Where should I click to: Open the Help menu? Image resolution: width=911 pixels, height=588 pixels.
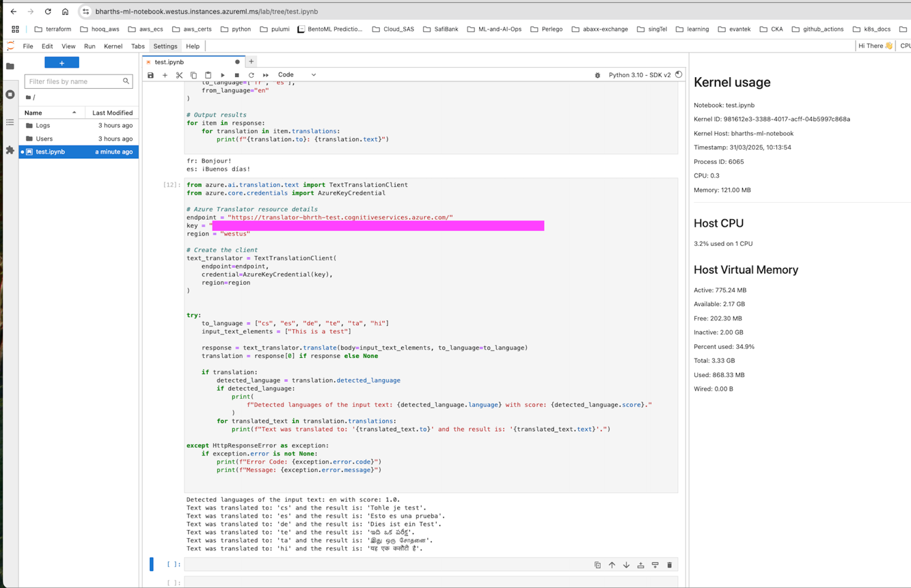[193, 46]
